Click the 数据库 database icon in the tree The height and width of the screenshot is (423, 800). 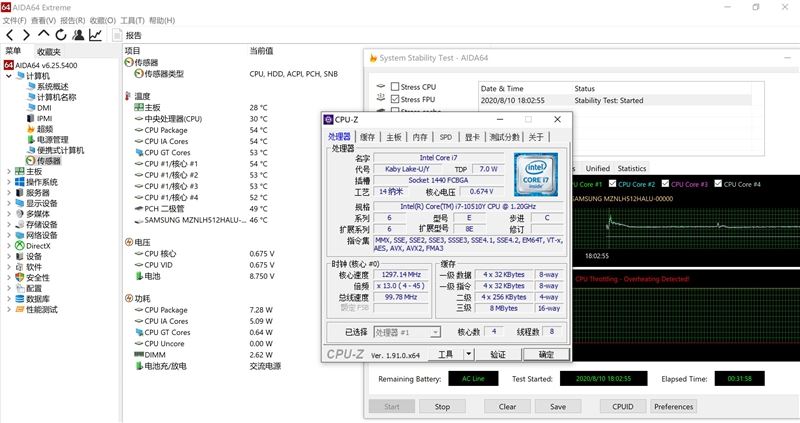(20, 298)
